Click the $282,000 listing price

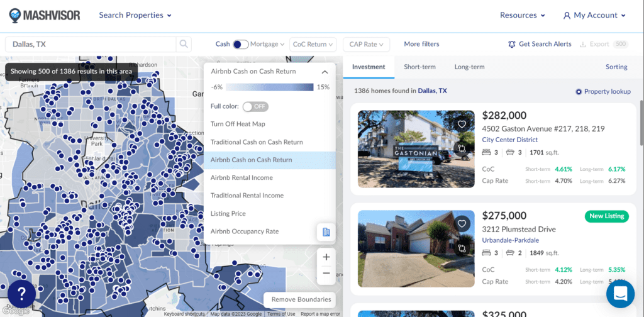point(504,115)
